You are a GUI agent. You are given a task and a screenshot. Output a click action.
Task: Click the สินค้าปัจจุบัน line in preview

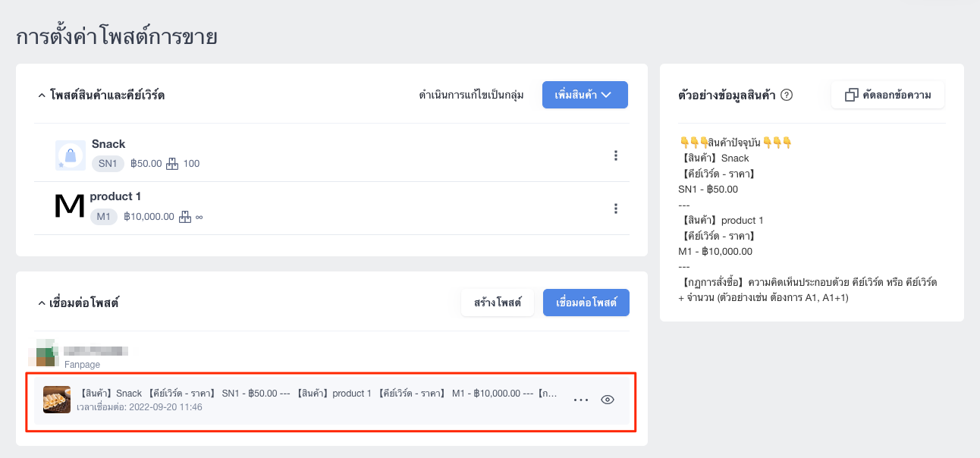735,143
